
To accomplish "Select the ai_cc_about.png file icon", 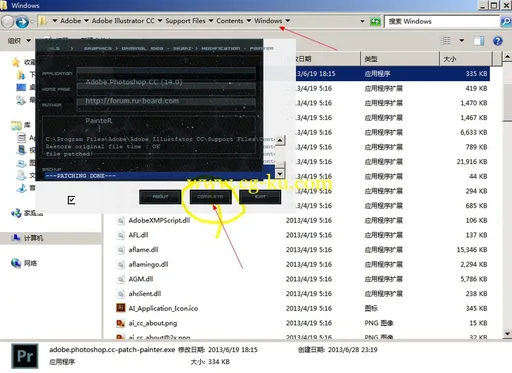I will (120, 323).
